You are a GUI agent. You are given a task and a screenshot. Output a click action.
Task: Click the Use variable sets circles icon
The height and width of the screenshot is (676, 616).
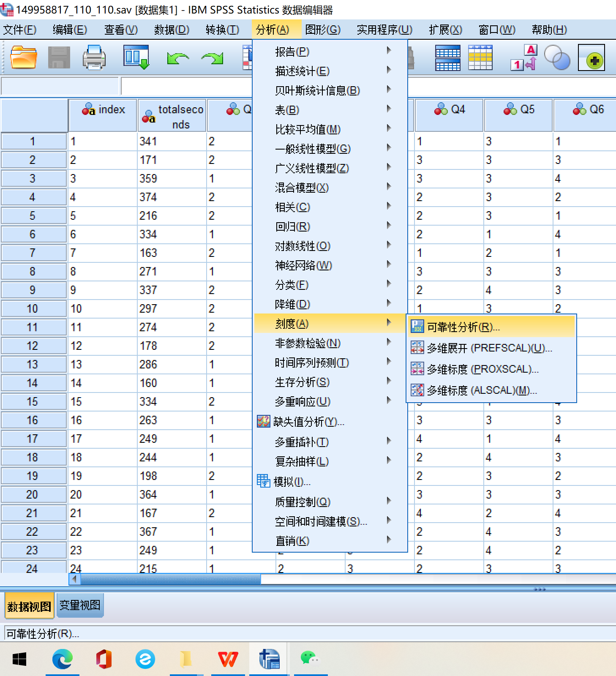[x=557, y=57]
